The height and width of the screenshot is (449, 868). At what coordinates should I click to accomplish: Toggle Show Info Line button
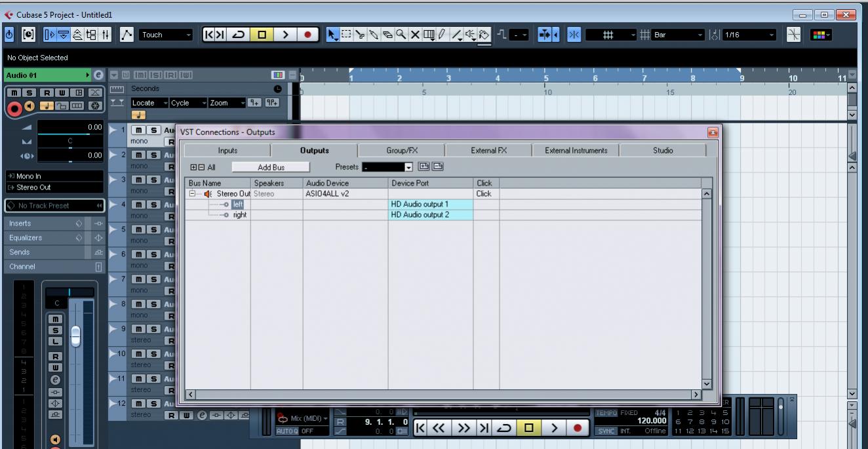pos(62,35)
